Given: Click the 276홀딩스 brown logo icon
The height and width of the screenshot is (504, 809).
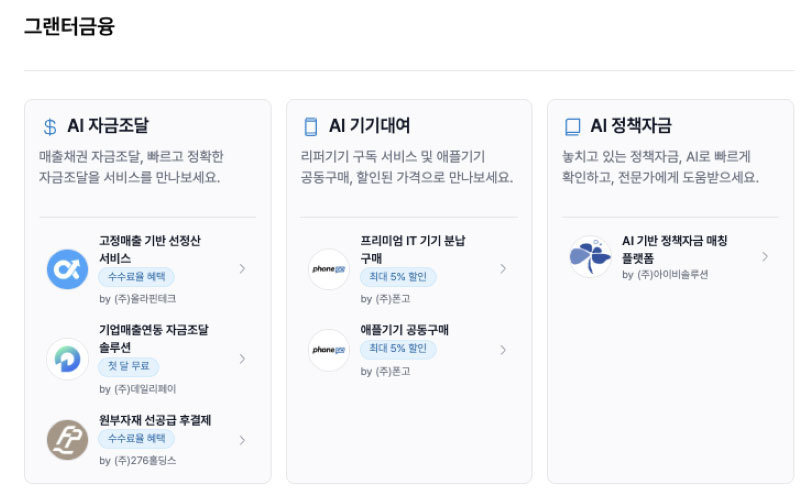Looking at the screenshot, I should (x=68, y=440).
